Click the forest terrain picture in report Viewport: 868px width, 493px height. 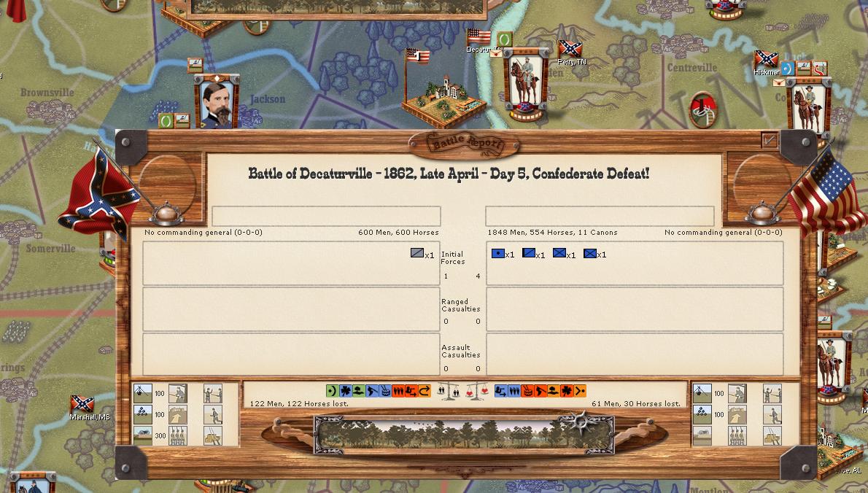pyautogui.click(x=464, y=435)
